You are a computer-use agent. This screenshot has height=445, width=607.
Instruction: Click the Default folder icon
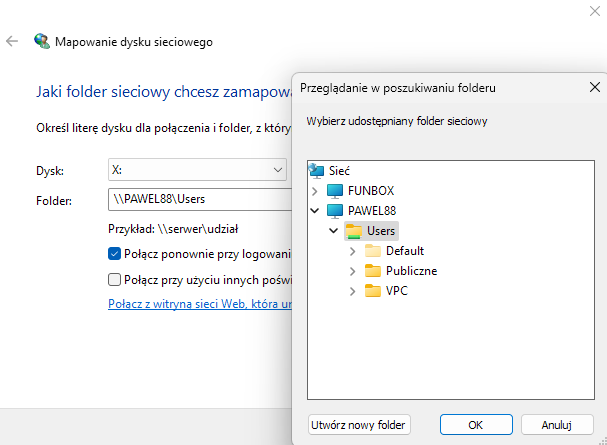(x=373, y=251)
